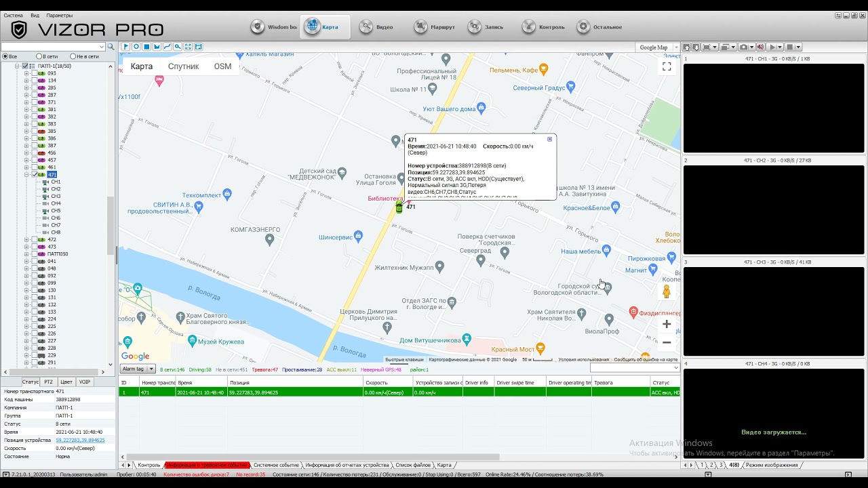Click the fit-to-screen map tool

click(188, 47)
